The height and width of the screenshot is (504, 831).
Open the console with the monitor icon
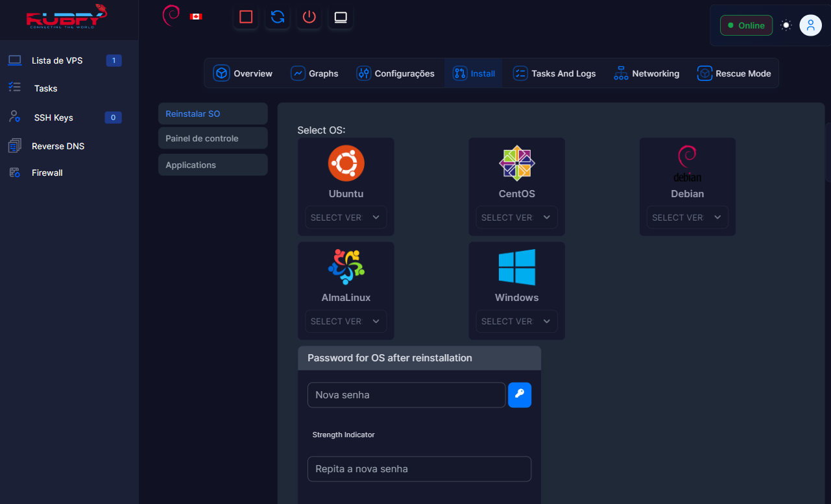[x=341, y=17]
